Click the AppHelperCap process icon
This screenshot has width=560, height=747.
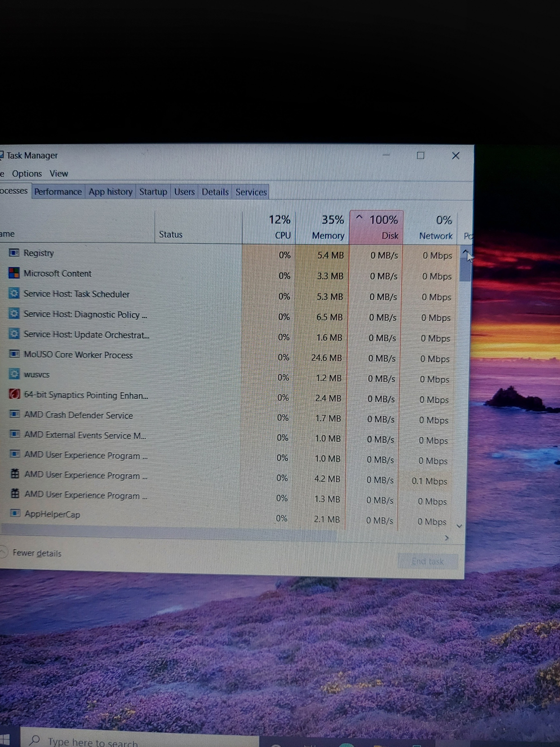15,513
